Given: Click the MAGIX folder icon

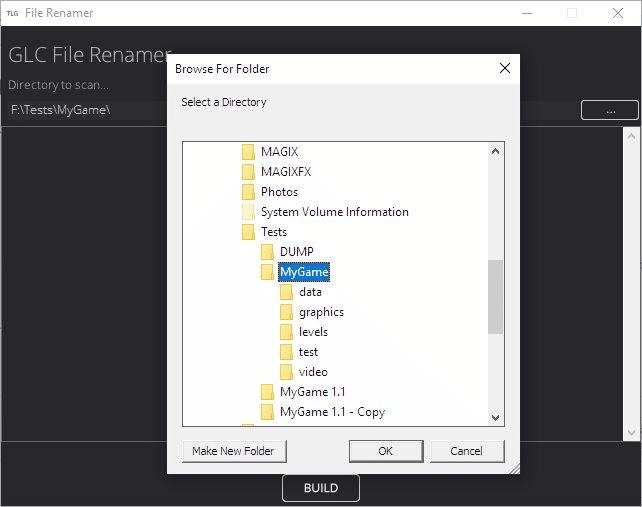Looking at the screenshot, I should coord(248,152).
